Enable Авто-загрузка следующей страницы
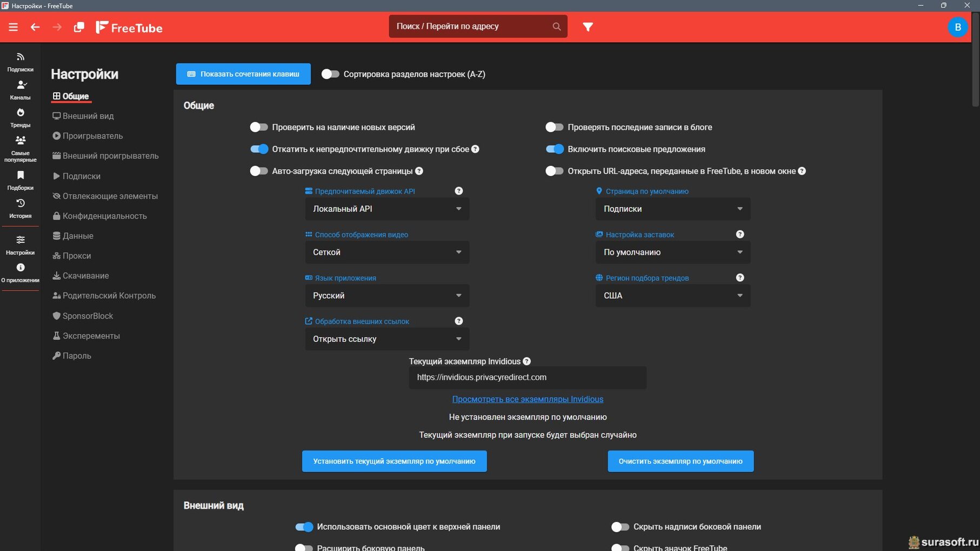 pyautogui.click(x=259, y=171)
